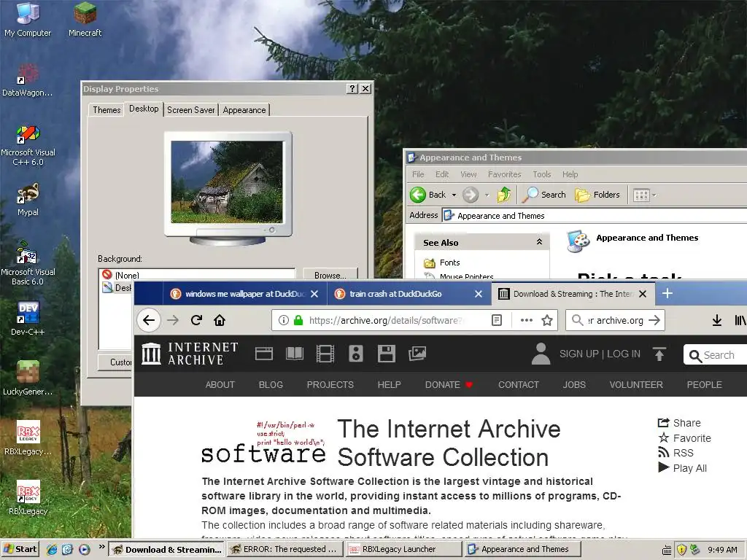The width and height of the screenshot is (747, 560).
Task: Select the bottom RBXLegacy shortcut icon
Action: (x=28, y=498)
